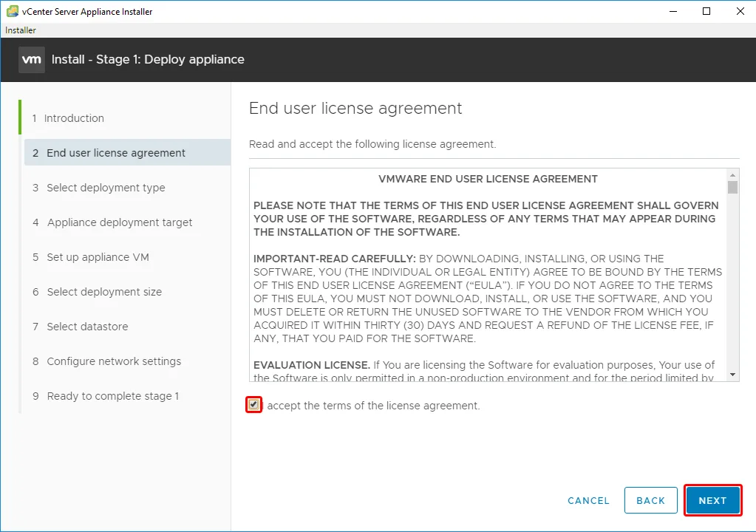Minimize the installer window

point(673,11)
